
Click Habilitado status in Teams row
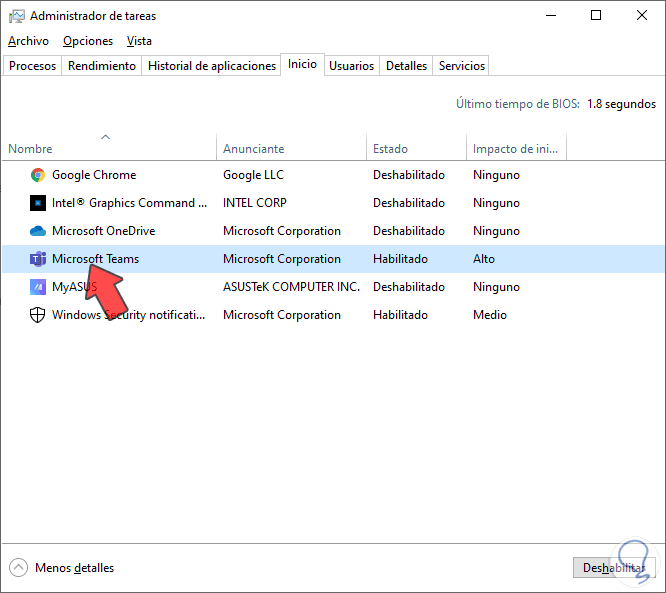[400, 259]
